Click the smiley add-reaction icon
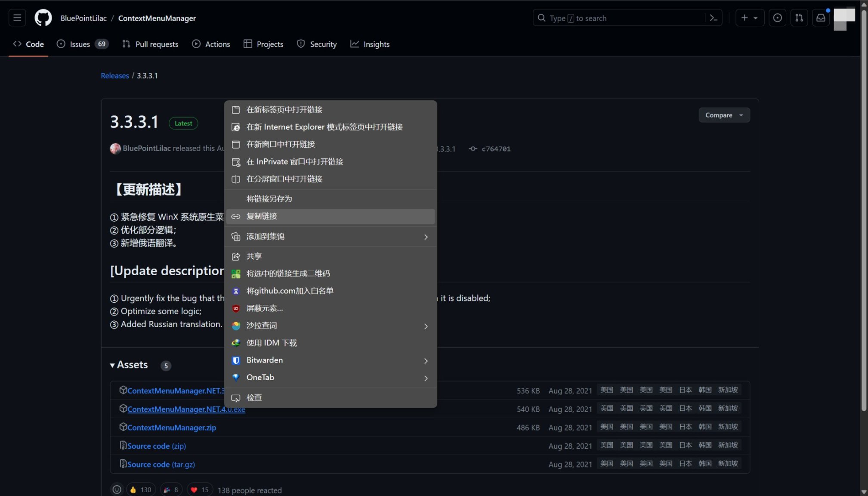868x496 pixels. click(x=117, y=490)
